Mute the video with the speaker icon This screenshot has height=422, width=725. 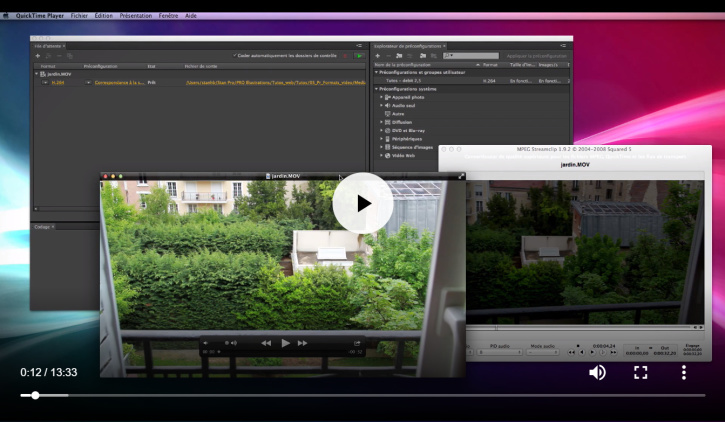tap(597, 372)
